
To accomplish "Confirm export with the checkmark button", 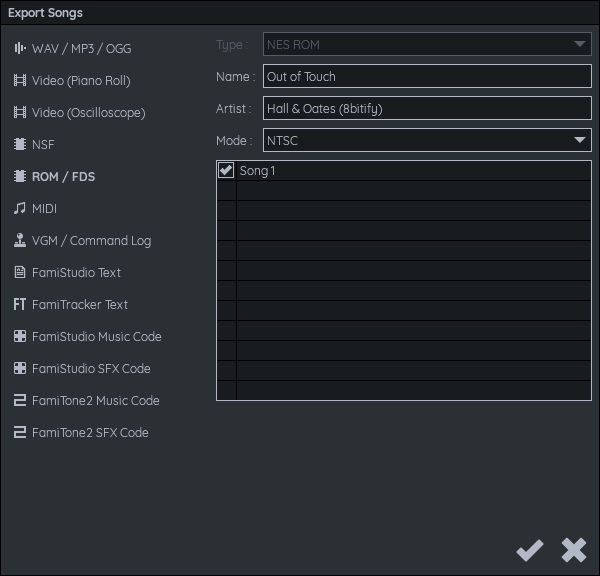I will point(529,549).
